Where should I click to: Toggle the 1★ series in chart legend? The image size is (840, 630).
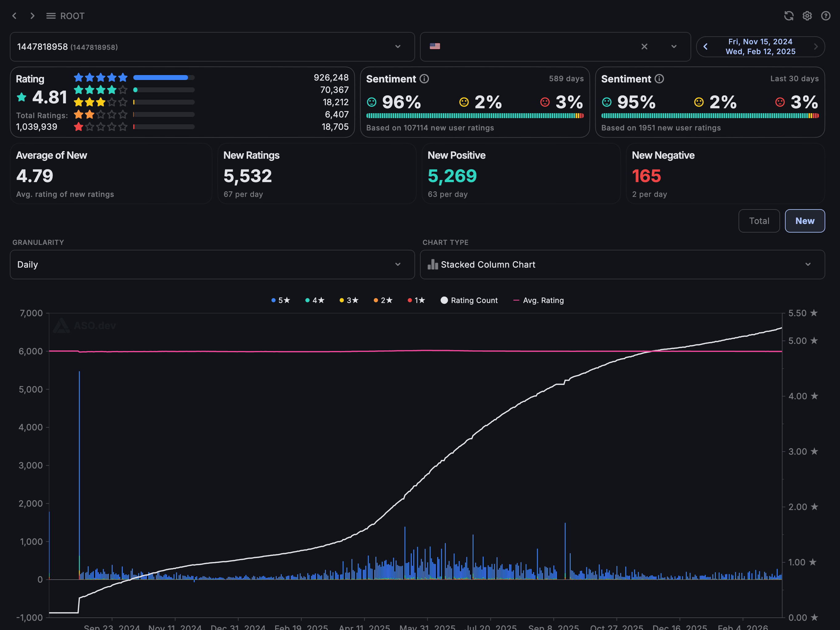(x=417, y=300)
